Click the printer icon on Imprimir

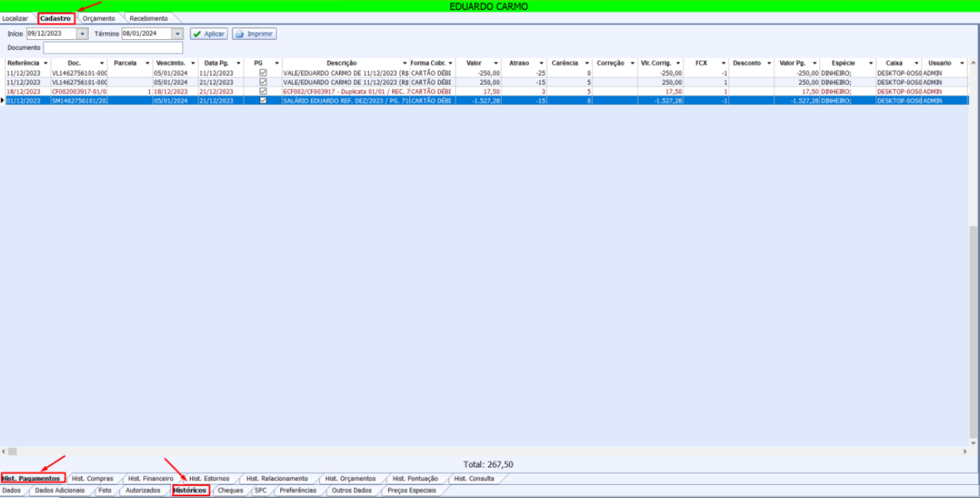pyautogui.click(x=239, y=34)
